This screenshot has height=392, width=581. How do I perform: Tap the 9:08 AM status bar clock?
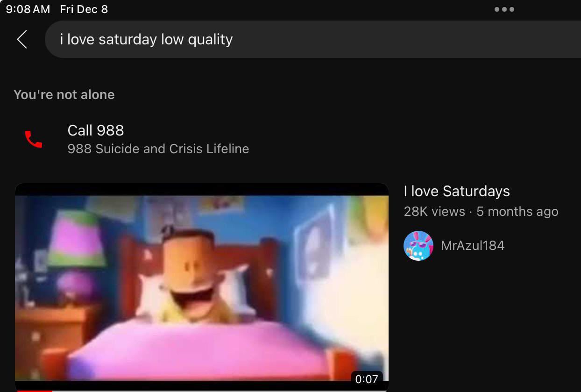point(28,9)
